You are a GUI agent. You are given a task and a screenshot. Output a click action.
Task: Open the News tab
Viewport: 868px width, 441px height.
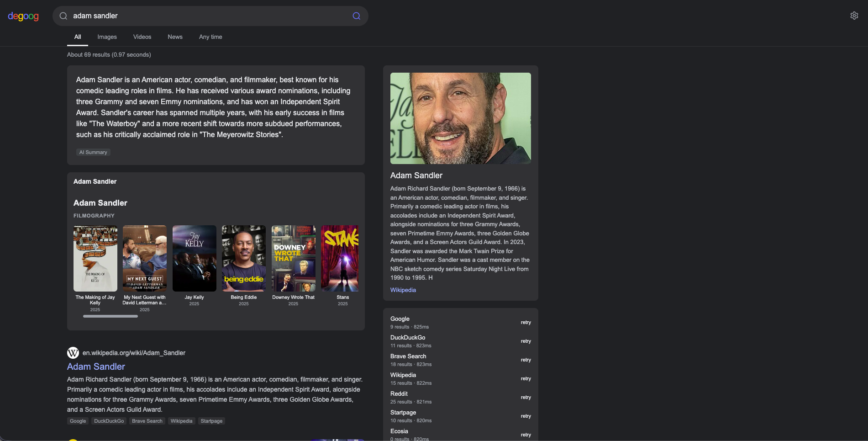(175, 37)
